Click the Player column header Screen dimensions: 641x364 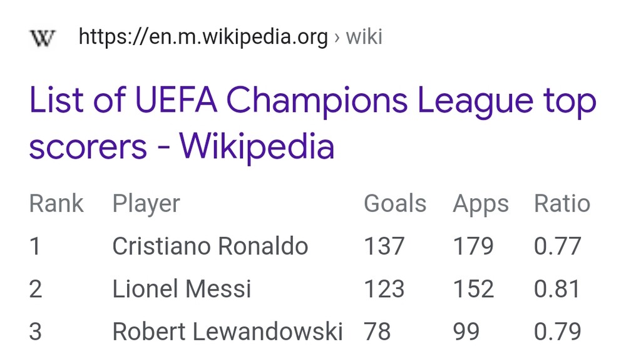coord(146,204)
